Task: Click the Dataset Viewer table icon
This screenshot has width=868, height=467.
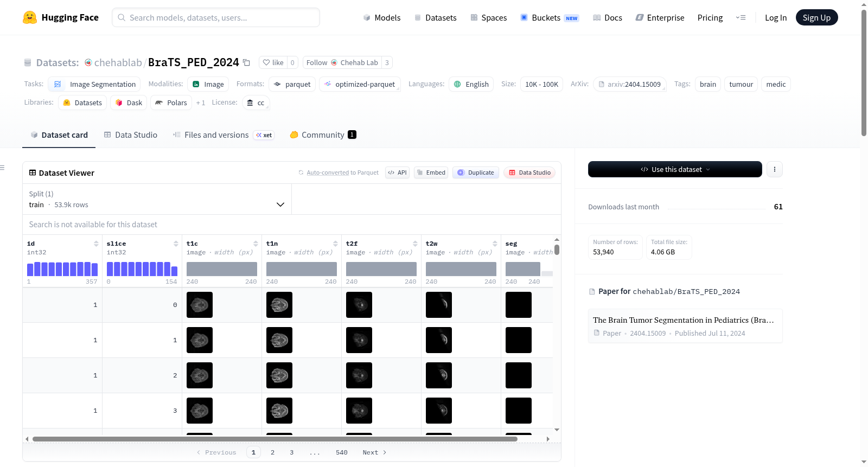Action: [33, 172]
